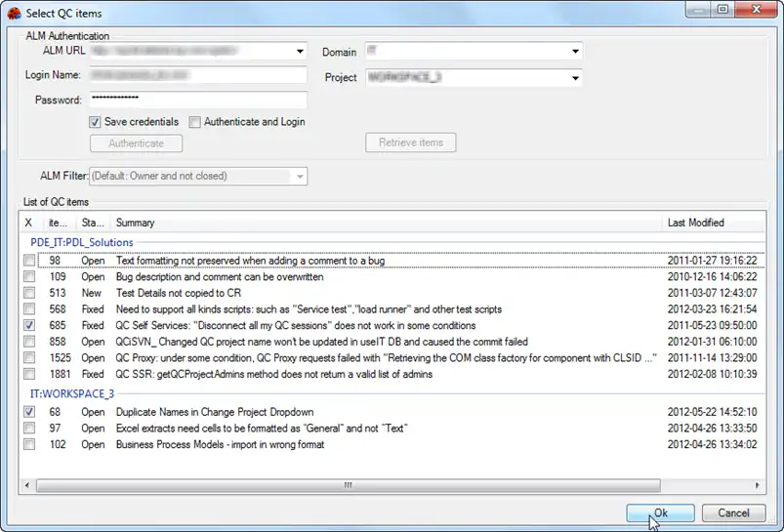Close the Select QC items dialog

(757, 10)
